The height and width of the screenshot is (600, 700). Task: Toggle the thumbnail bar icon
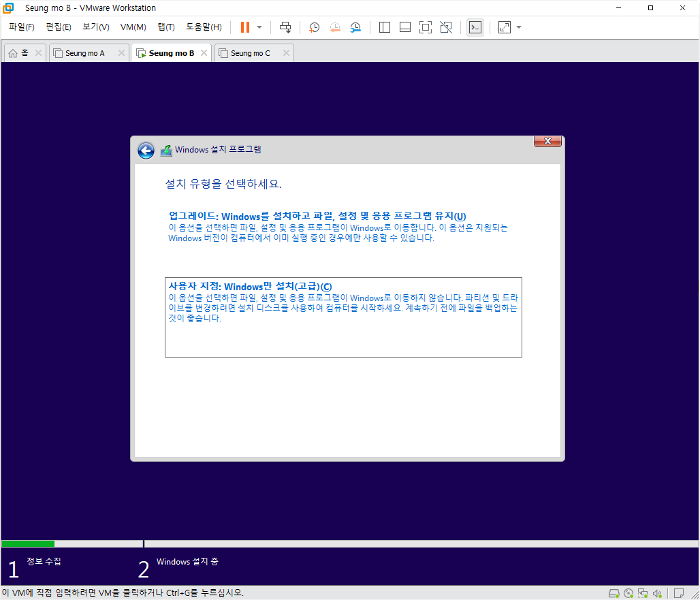[x=405, y=27]
